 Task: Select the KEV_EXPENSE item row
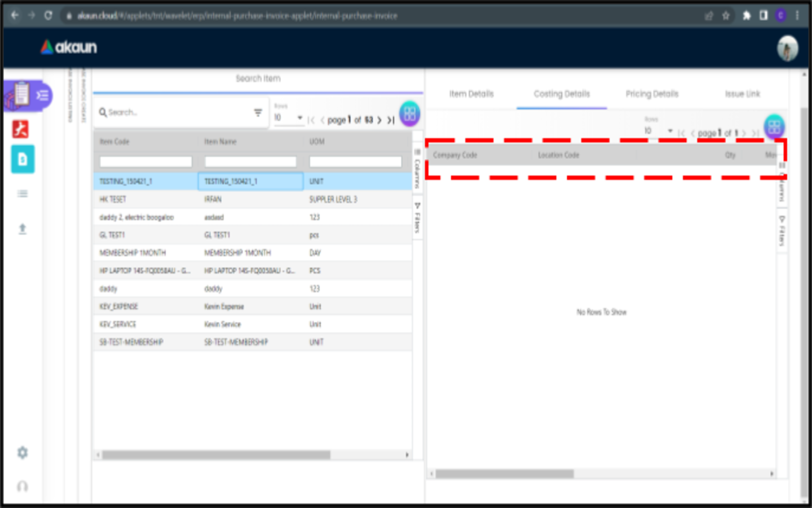253,306
